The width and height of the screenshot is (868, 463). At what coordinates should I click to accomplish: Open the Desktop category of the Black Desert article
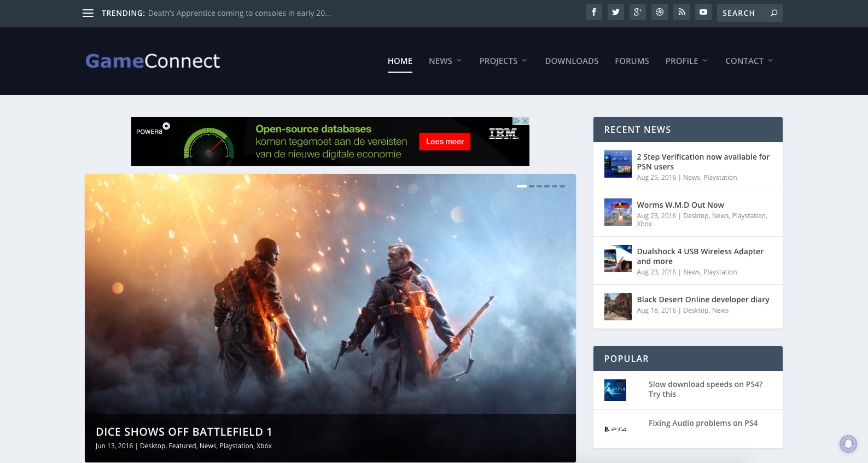(696, 310)
